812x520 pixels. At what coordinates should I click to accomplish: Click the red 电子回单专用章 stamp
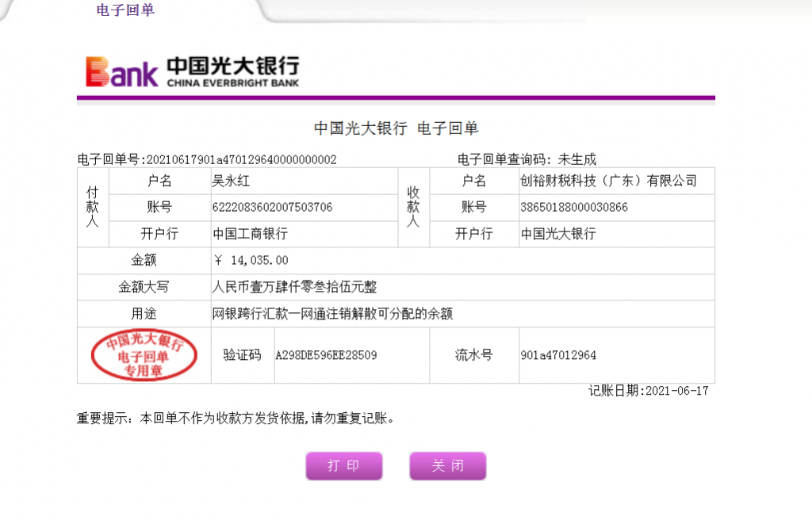tap(144, 355)
